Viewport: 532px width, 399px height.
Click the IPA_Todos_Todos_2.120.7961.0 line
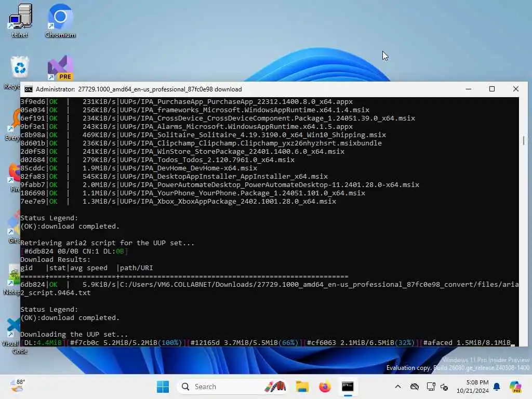[157, 160]
